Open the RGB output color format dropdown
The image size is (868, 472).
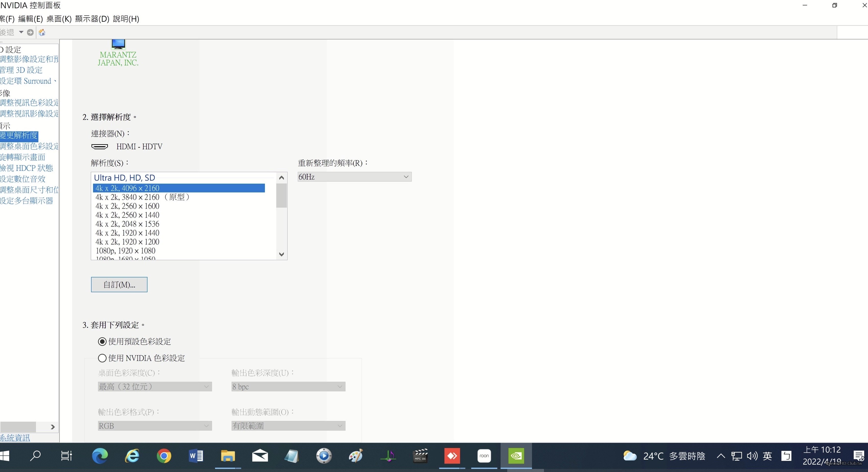click(155, 426)
